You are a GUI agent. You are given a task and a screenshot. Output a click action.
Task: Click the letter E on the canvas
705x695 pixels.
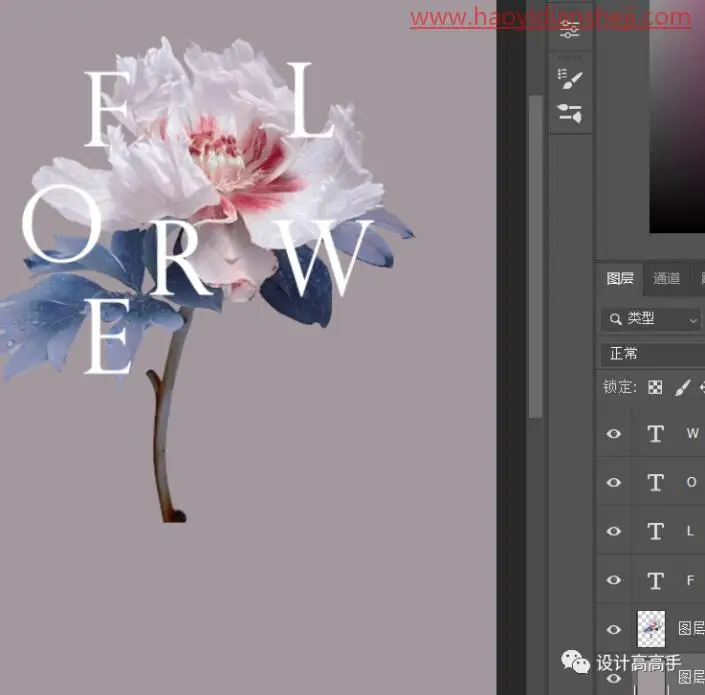point(108,336)
